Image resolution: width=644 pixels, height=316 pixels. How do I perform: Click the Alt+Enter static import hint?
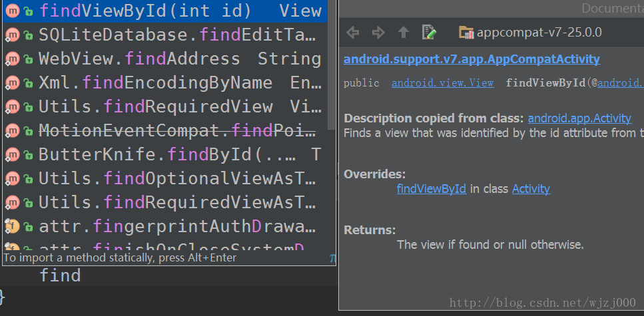click(120, 257)
